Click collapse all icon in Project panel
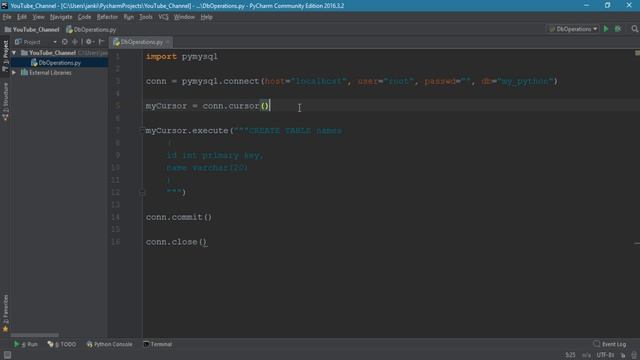The height and width of the screenshot is (360, 640). coord(75,42)
